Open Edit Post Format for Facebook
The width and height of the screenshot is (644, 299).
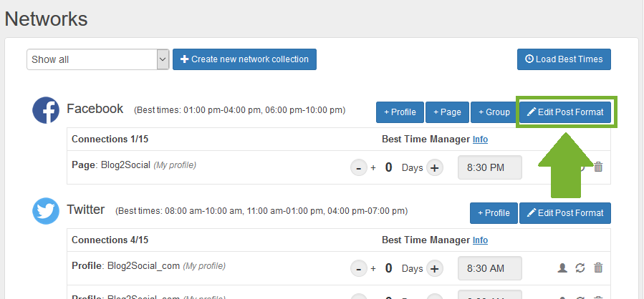coord(564,112)
